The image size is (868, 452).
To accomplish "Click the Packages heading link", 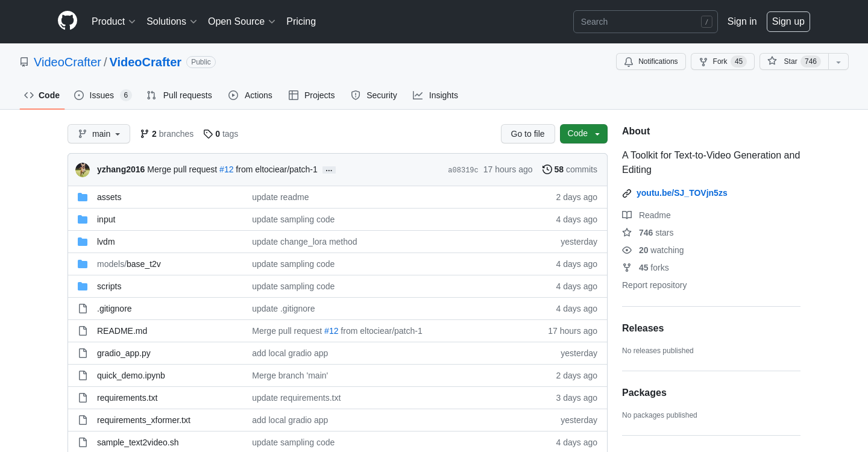I will coord(644,393).
